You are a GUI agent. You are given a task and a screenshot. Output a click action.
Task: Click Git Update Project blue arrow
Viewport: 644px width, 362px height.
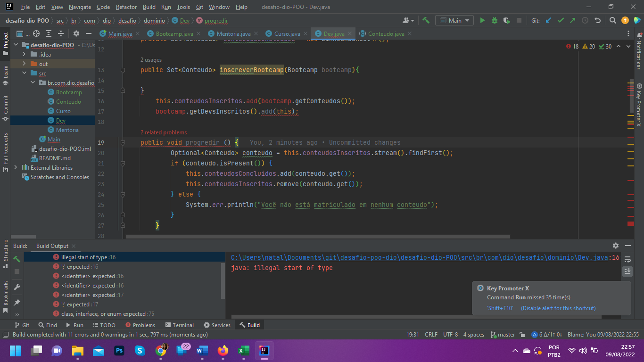(x=548, y=20)
